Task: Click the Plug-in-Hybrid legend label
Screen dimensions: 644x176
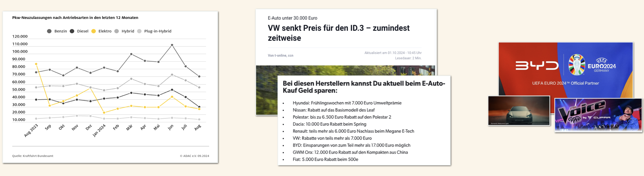Action: point(158,31)
